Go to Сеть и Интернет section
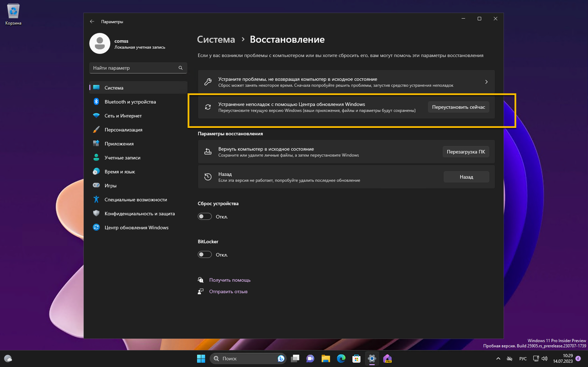The height and width of the screenshot is (367, 588). click(138, 116)
